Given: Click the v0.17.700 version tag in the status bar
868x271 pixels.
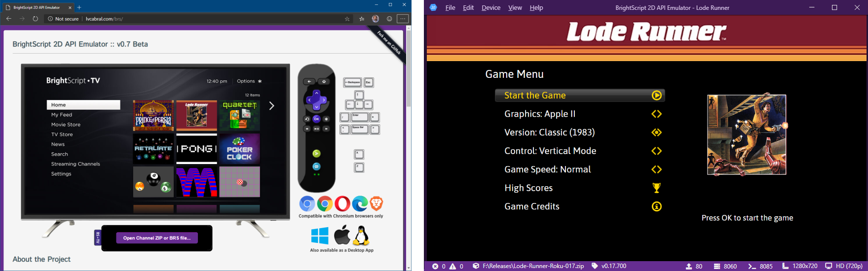Looking at the screenshot, I should point(609,266).
